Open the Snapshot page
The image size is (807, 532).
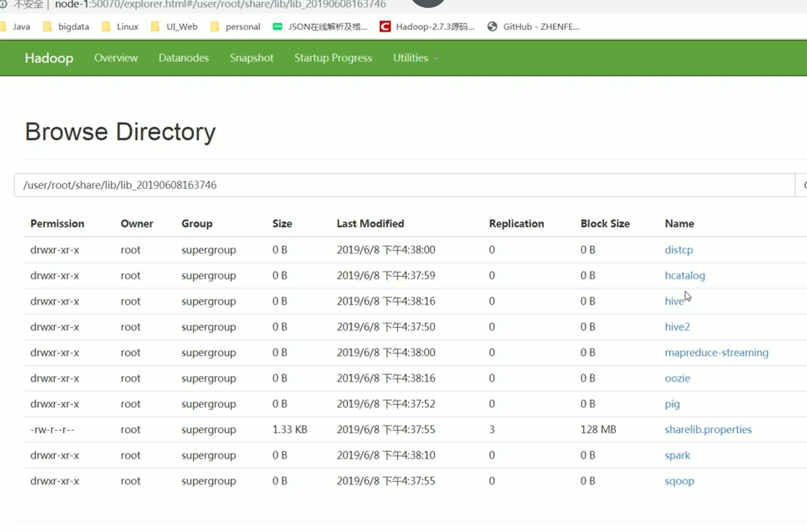click(252, 58)
